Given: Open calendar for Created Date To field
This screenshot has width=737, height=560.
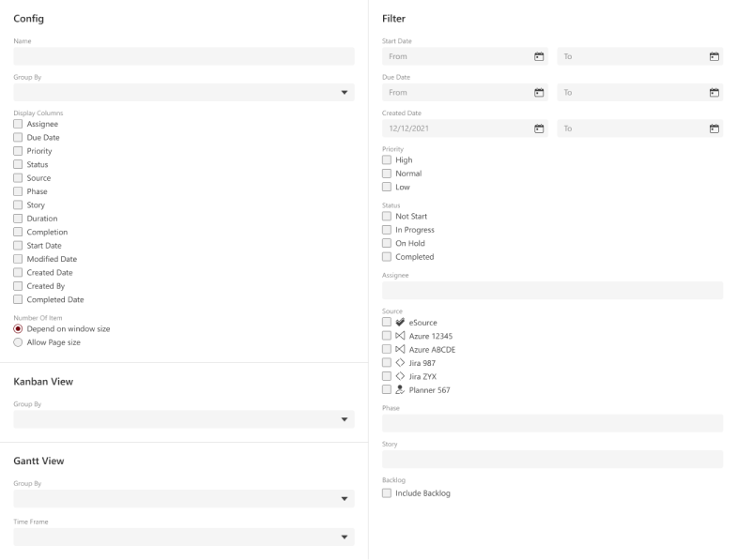Looking at the screenshot, I should tap(714, 129).
